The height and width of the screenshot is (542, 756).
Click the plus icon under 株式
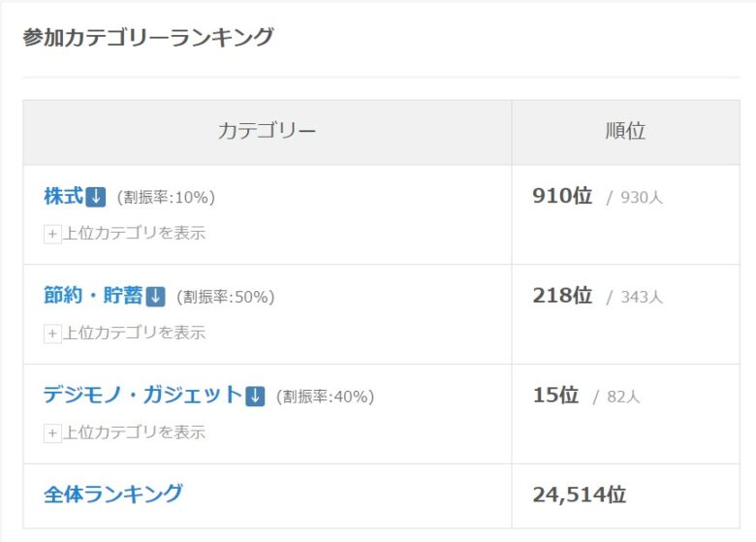[52, 235]
